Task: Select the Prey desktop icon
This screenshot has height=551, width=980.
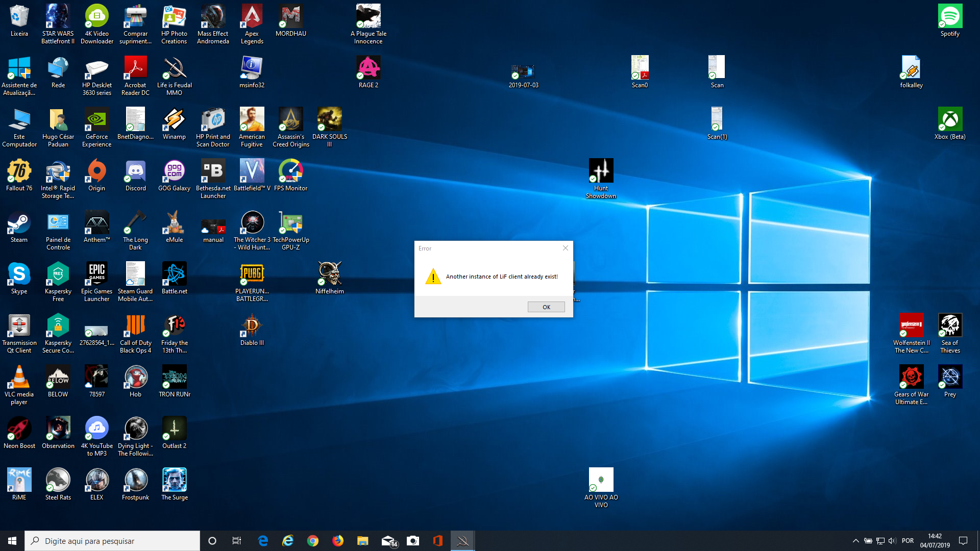Action: click(x=950, y=382)
